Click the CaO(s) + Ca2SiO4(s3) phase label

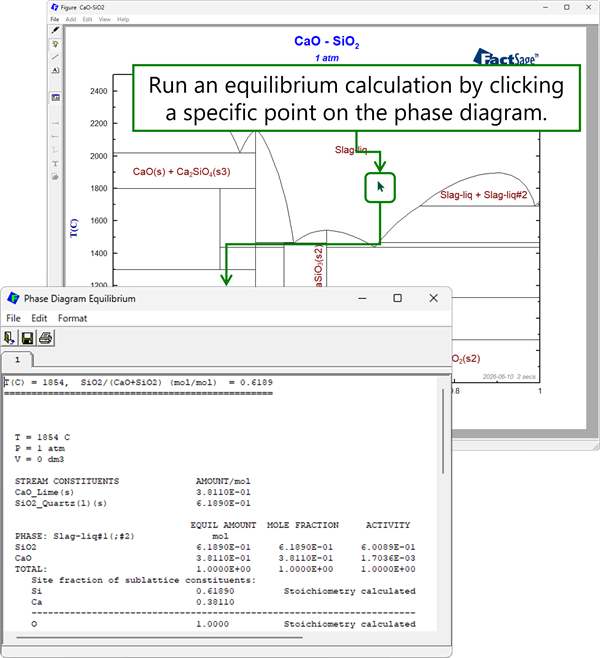point(181,172)
